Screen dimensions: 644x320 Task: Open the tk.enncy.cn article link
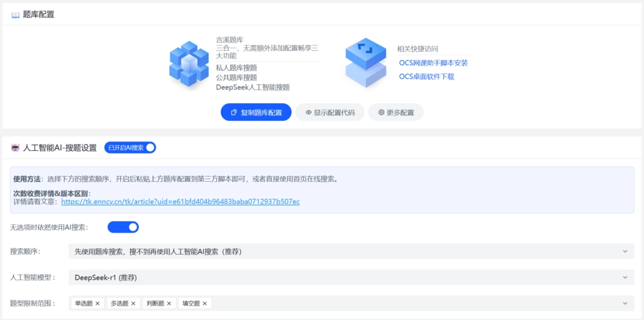[x=180, y=202]
